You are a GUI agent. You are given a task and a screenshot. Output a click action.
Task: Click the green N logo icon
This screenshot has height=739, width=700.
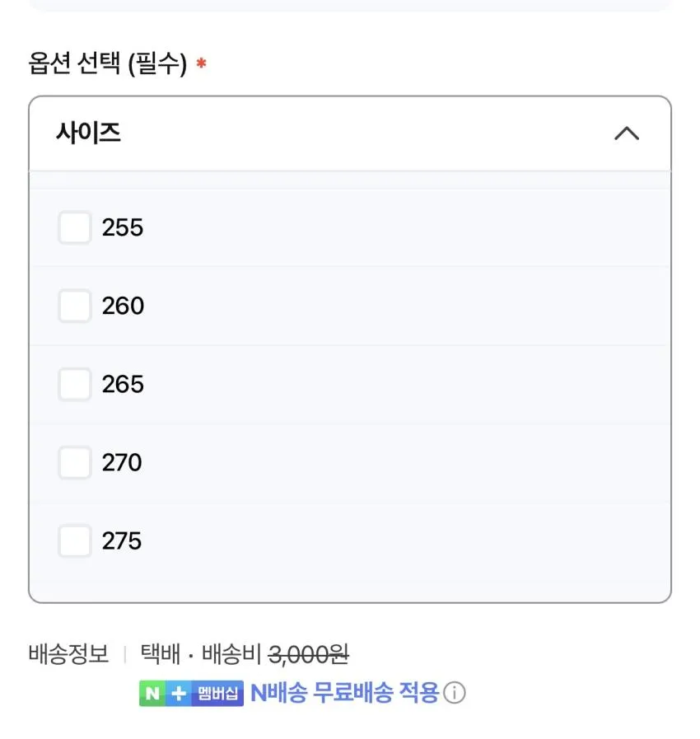tap(152, 694)
